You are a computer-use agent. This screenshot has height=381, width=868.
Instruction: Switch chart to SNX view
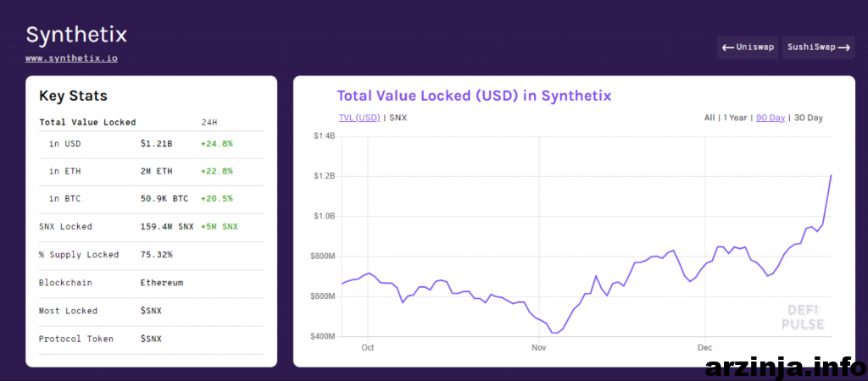(398, 118)
